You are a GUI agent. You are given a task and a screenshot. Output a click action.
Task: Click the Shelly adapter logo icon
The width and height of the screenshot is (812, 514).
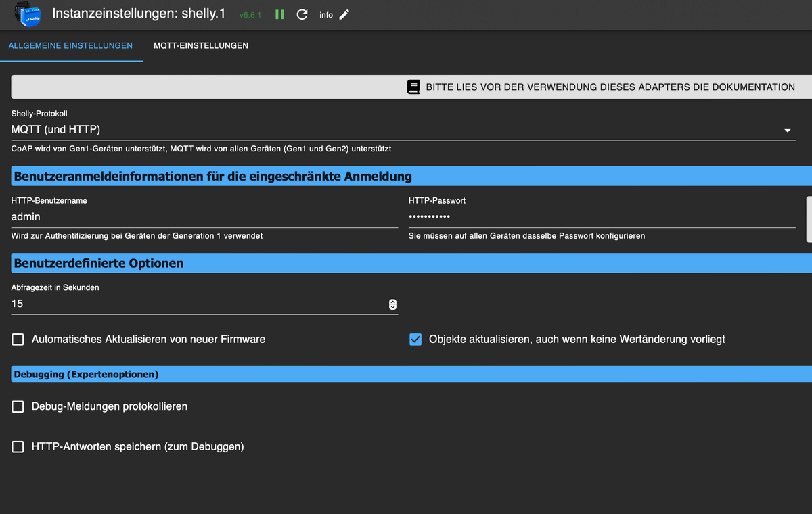(27, 14)
